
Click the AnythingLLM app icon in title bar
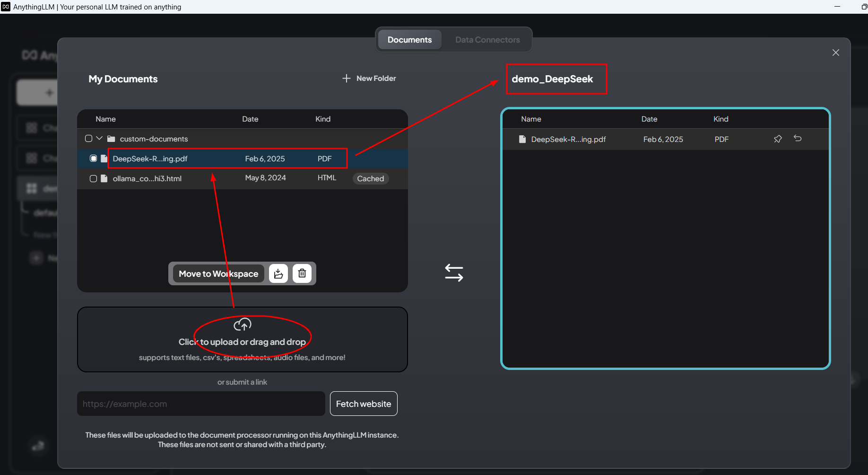(x=6, y=7)
